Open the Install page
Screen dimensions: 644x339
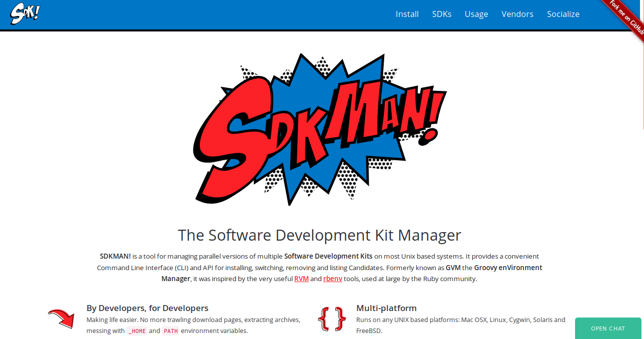(x=407, y=14)
